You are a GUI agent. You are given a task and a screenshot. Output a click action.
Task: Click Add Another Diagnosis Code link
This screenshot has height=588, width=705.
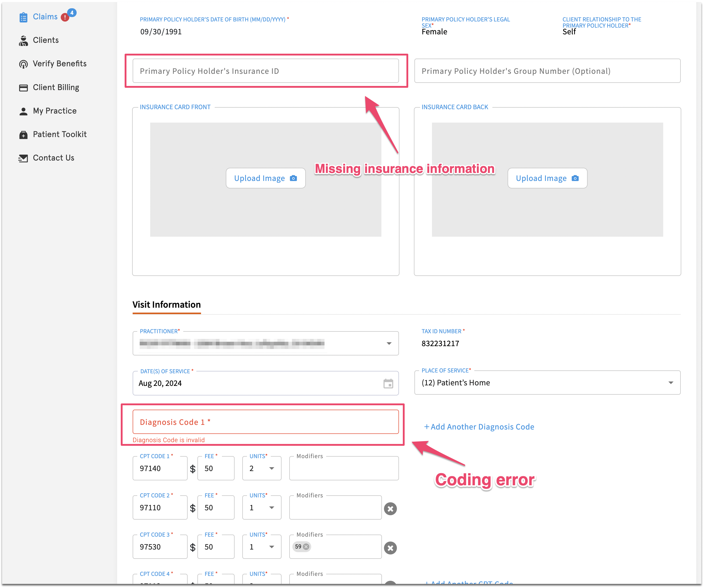point(479,427)
